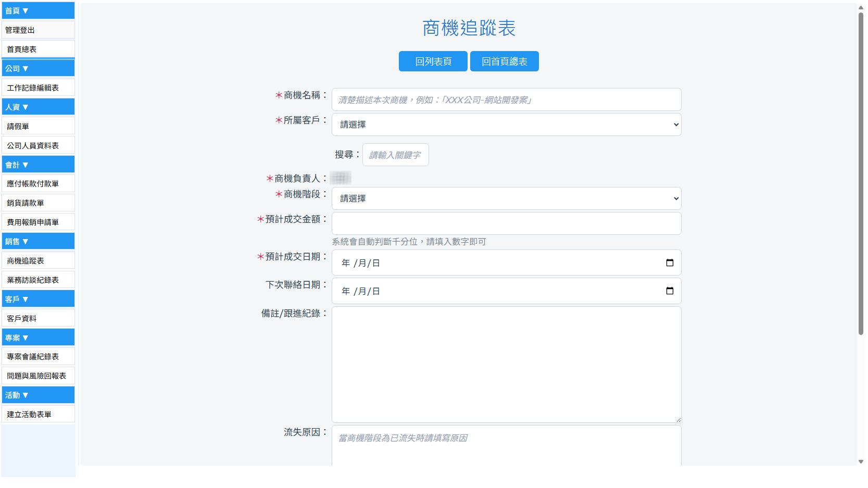Open 建立活動表單 menu item
Screen dimensions: 868x488
[x=38, y=414]
